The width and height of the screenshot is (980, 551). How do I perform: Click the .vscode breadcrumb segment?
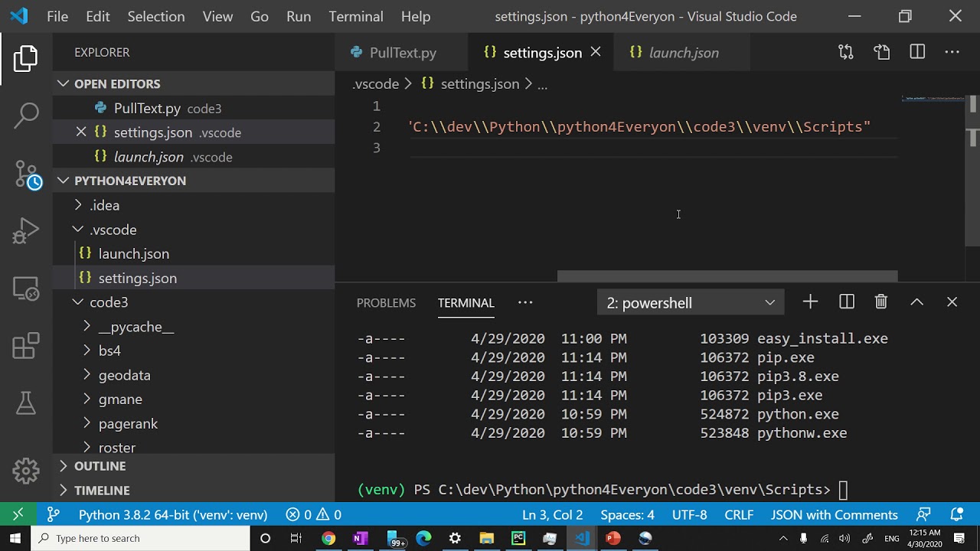(x=376, y=84)
